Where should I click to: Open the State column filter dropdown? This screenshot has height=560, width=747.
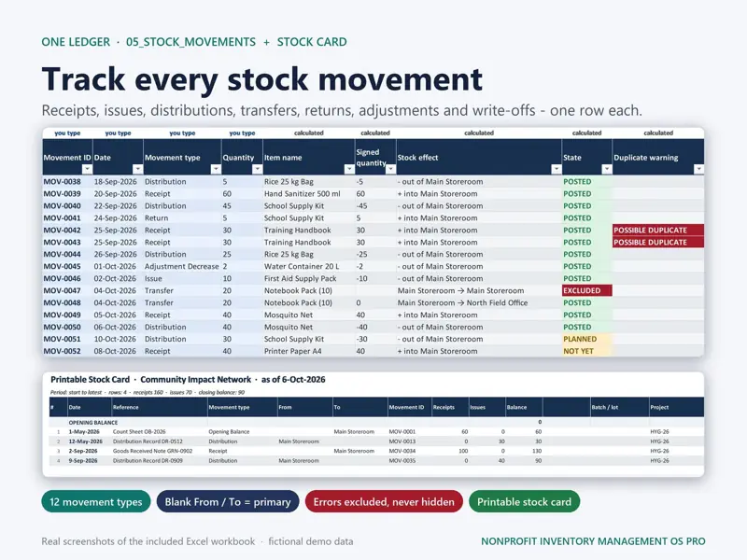click(606, 169)
